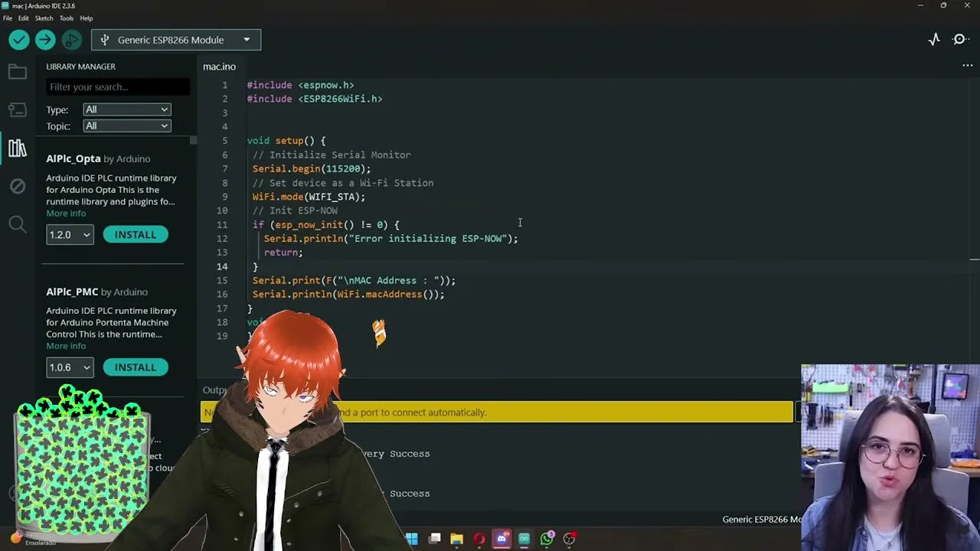This screenshot has height=551, width=980.
Task: Open the Search sidebar panel
Action: (x=17, y=223)
